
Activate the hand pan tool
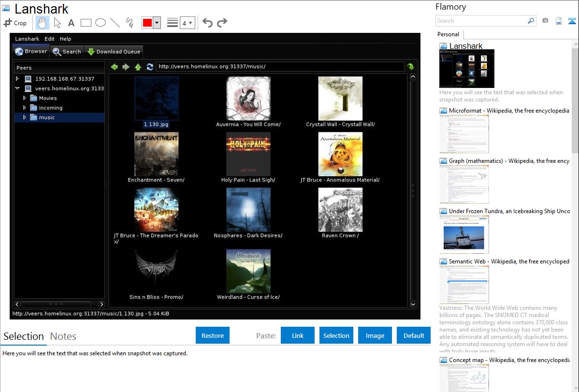coord(42,23)
